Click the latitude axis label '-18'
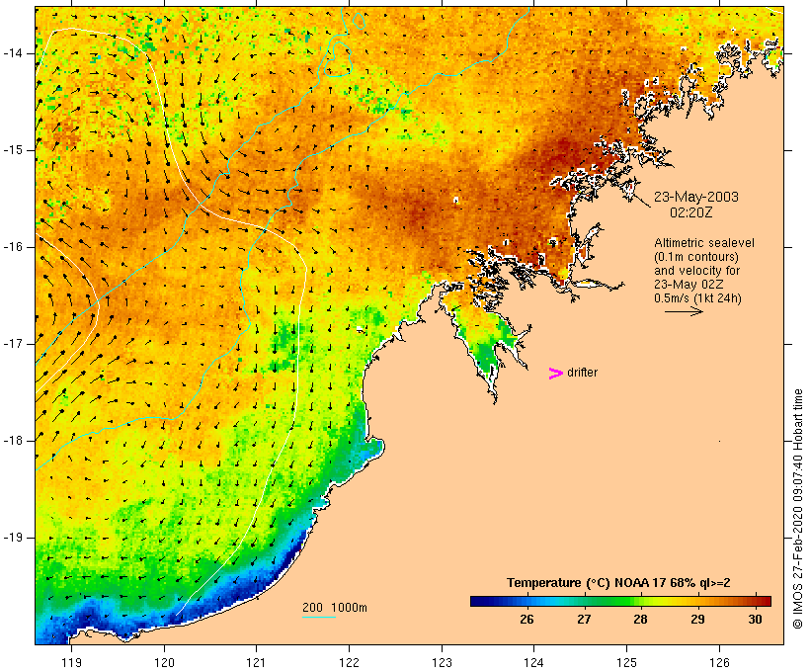Viewport: 810px width, 672px height. coord(13,441)
